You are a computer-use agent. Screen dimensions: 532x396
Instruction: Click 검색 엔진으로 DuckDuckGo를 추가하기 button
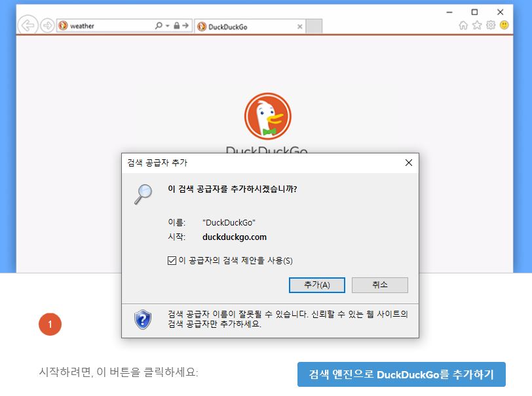(x=402, y=374)
